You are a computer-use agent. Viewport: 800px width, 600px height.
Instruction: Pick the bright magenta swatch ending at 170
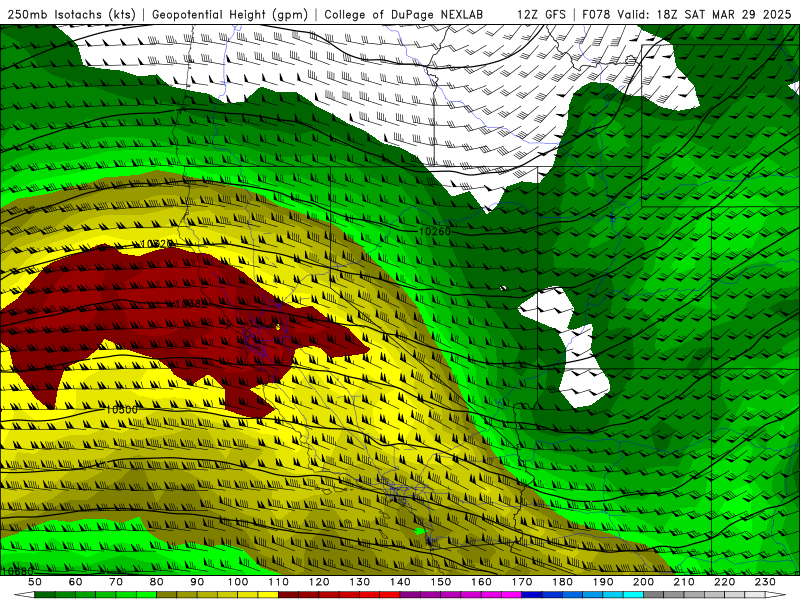coord(511,595)
